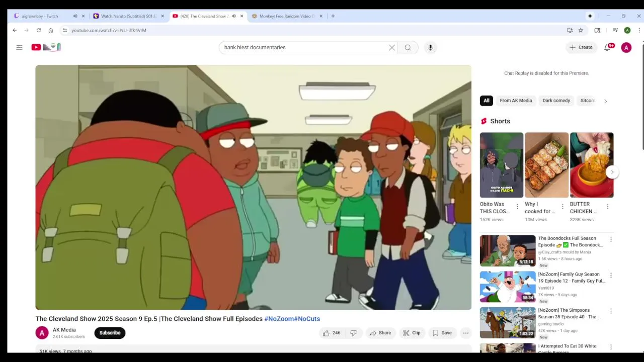Create a Clip with scissors button
This screenshot has width=644, height=362.
[x=412, y=333]
